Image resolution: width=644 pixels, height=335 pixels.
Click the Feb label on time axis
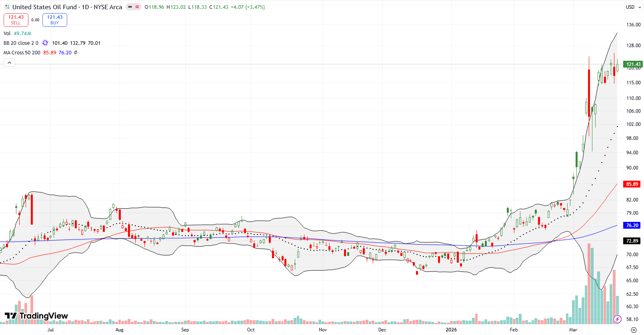click(514, 330)
